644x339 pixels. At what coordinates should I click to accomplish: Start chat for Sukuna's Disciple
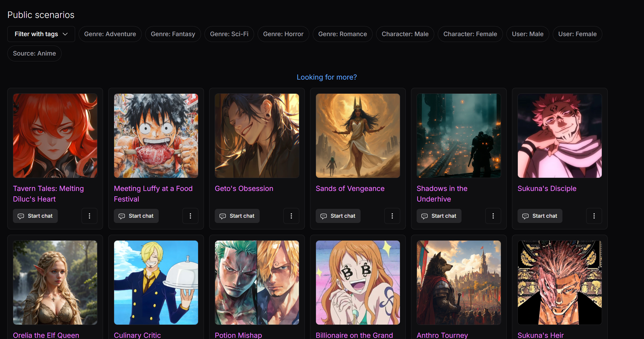tap(540, 216)
